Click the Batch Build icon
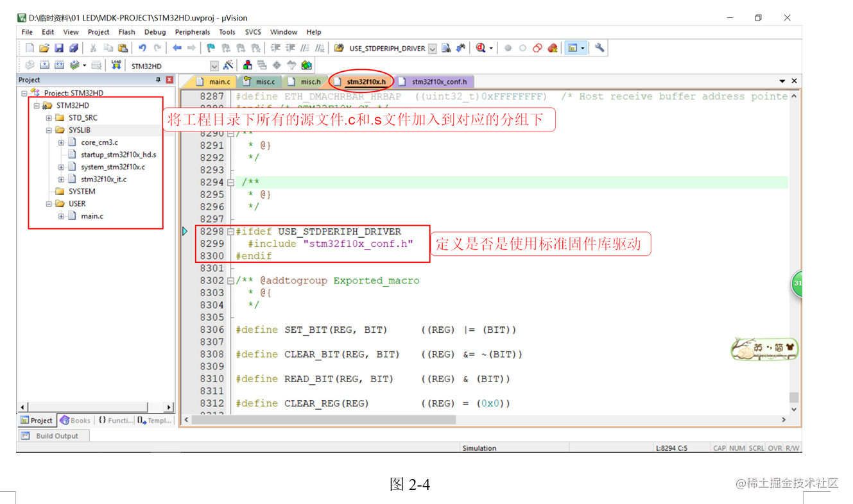This screenshot has height=504, width=853. pyautogui.click(x=75, y=65)
